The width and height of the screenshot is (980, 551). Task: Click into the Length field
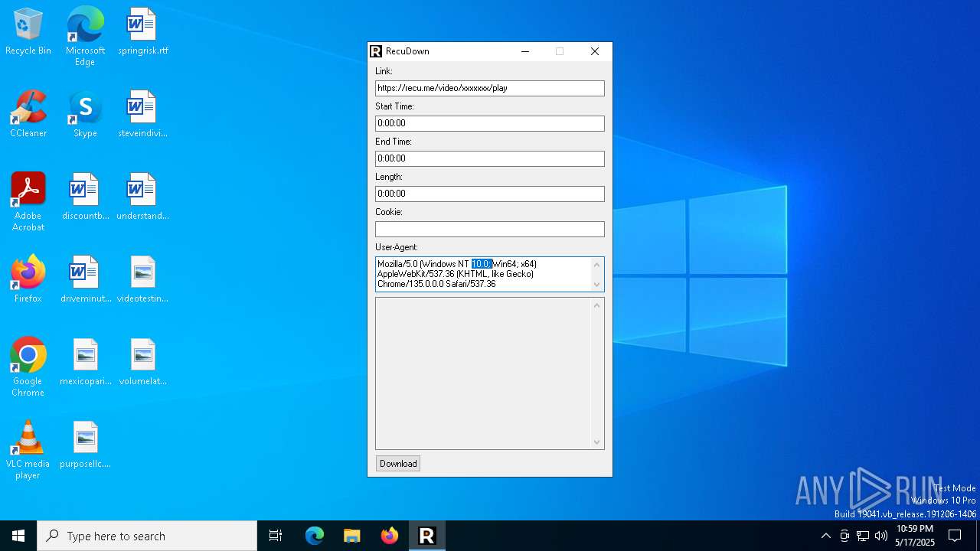[490, 194]
